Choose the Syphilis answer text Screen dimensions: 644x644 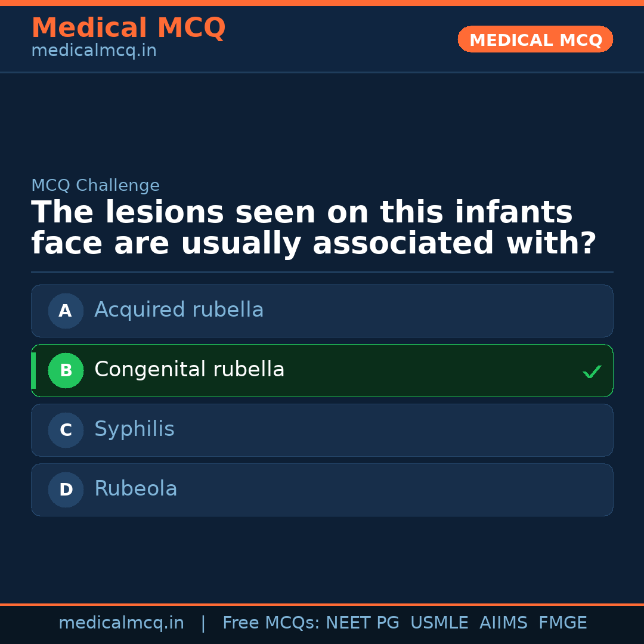click(x=134, y=429)
